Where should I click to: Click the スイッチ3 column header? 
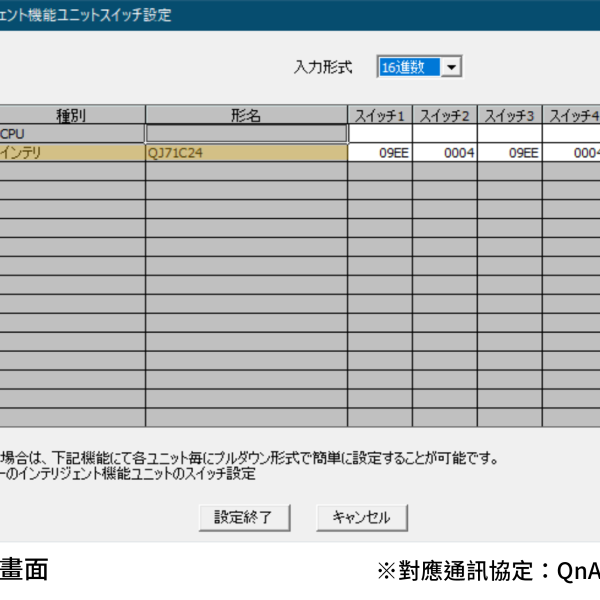(510, 115)
